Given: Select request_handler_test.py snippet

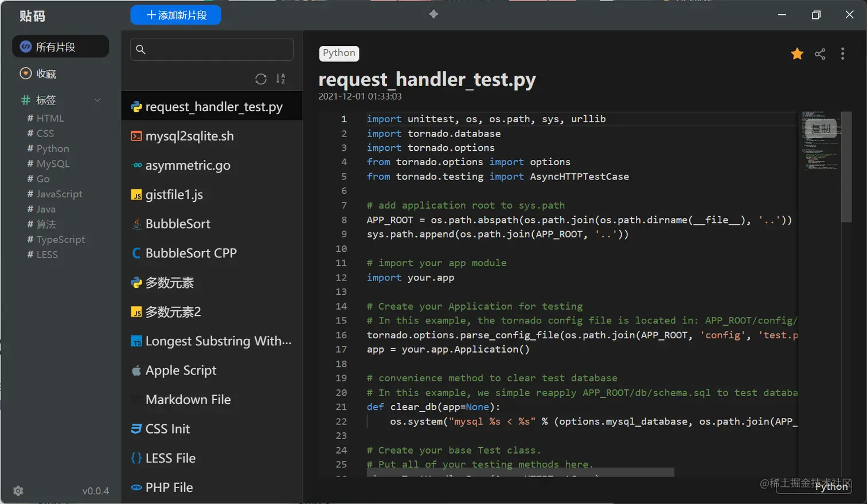Looking at the screenshot, I should [212, 107].
